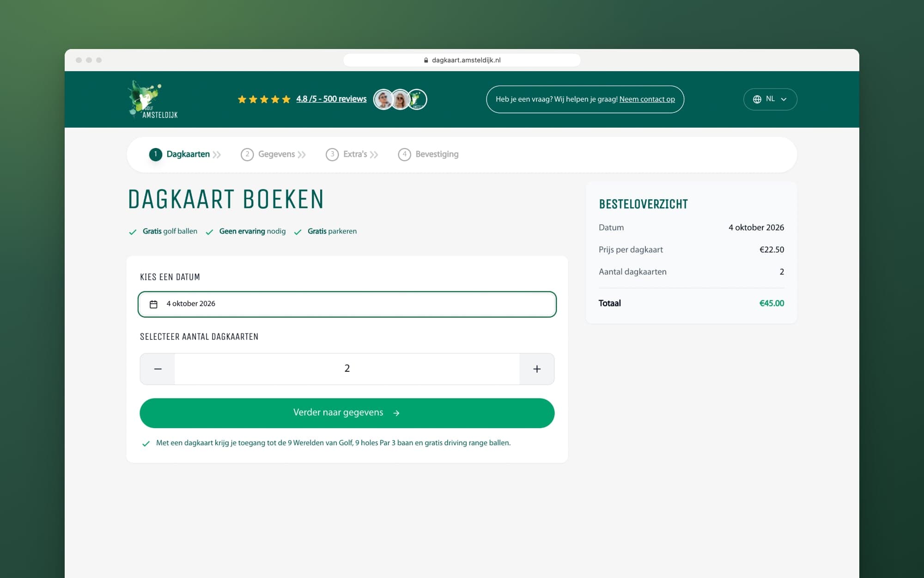This screenshot has height=578, width=924.
Task: Click the arrow icon inside Verder naar gegevens
Action: [x=396, y=413]
